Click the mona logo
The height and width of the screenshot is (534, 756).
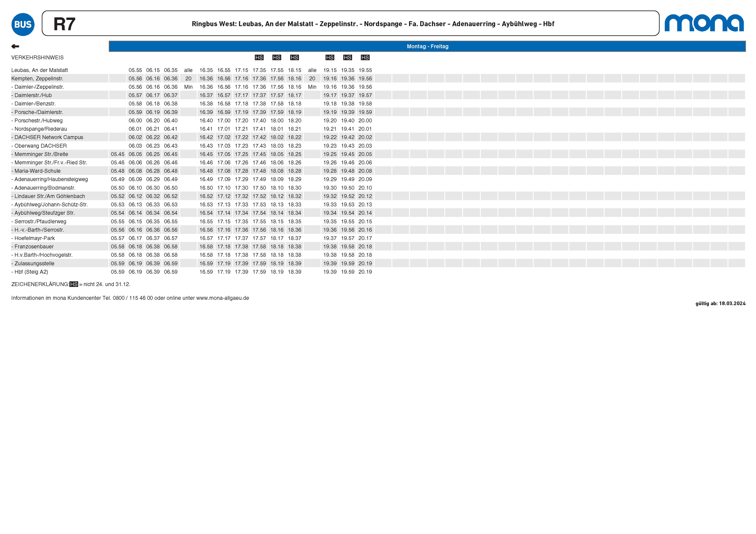tap(704, 23)
